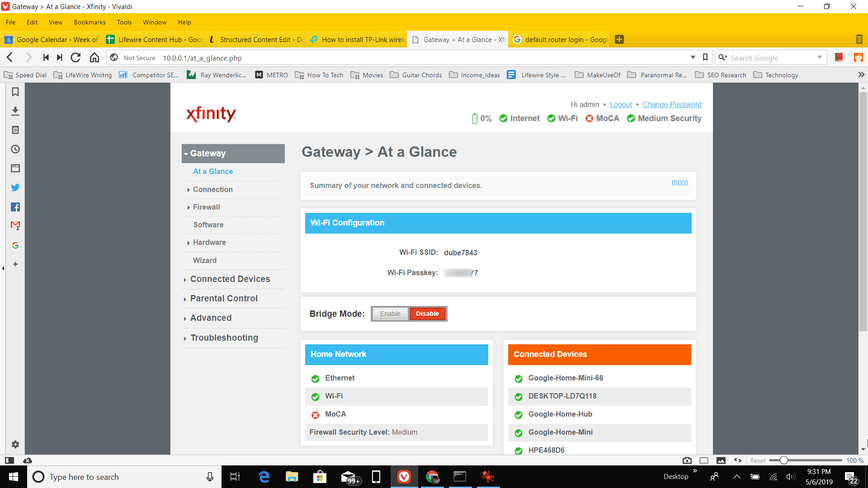
Task: Click the Wi-Fi status icon
Action: click(552, 118)
